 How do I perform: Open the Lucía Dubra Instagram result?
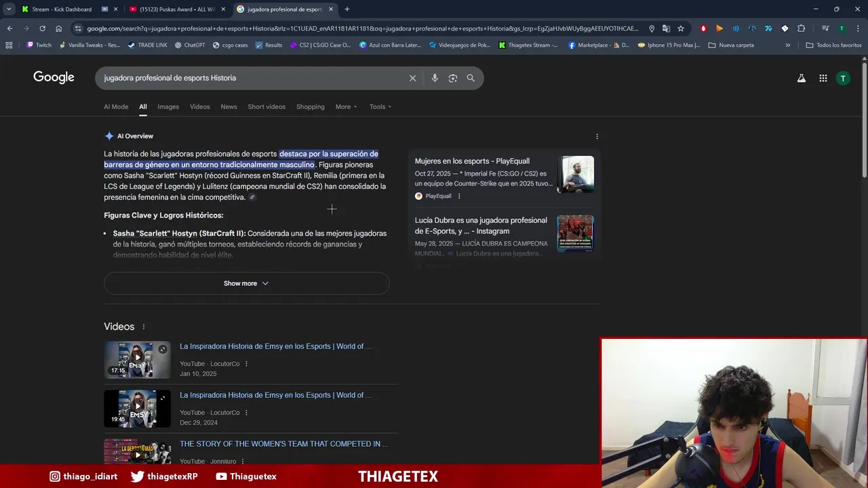[481, 226]
